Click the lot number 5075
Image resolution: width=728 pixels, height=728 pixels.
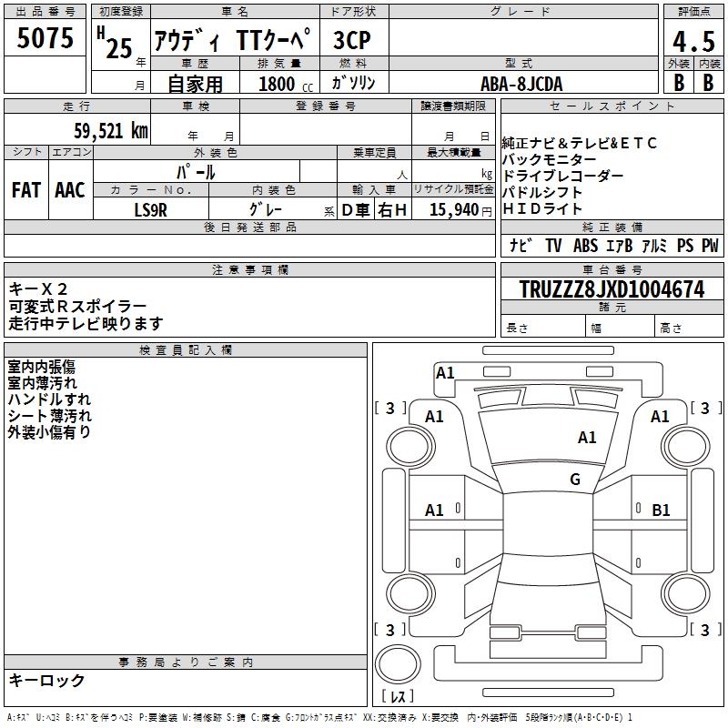point(45,38)
